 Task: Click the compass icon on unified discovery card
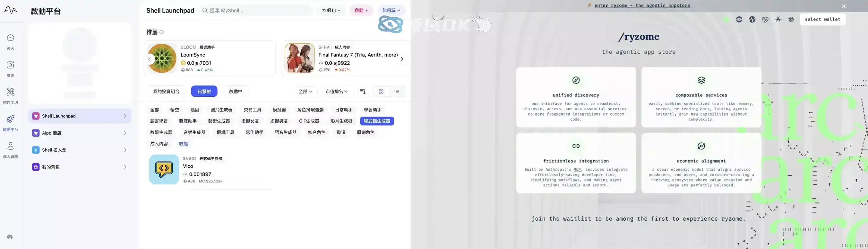pyautogui.click(x=576, y=80)
